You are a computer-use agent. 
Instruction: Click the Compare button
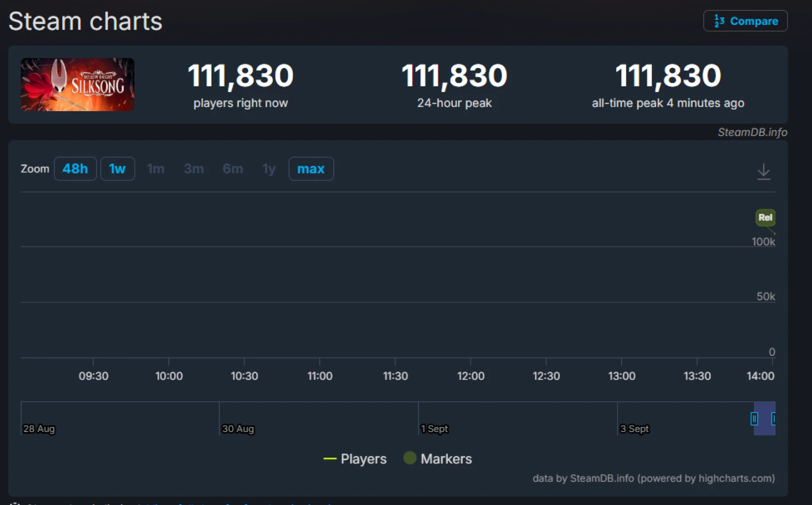coord(746,21)
